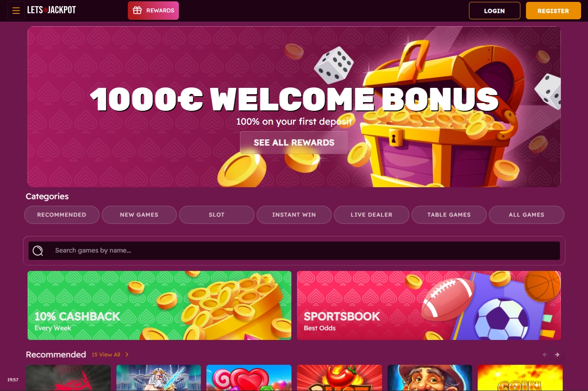
Task: Select the New Games category
Action: point(139,215)
